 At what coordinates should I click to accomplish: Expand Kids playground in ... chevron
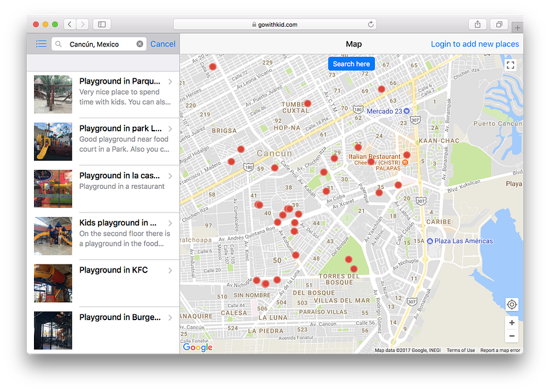pos(170,223)
